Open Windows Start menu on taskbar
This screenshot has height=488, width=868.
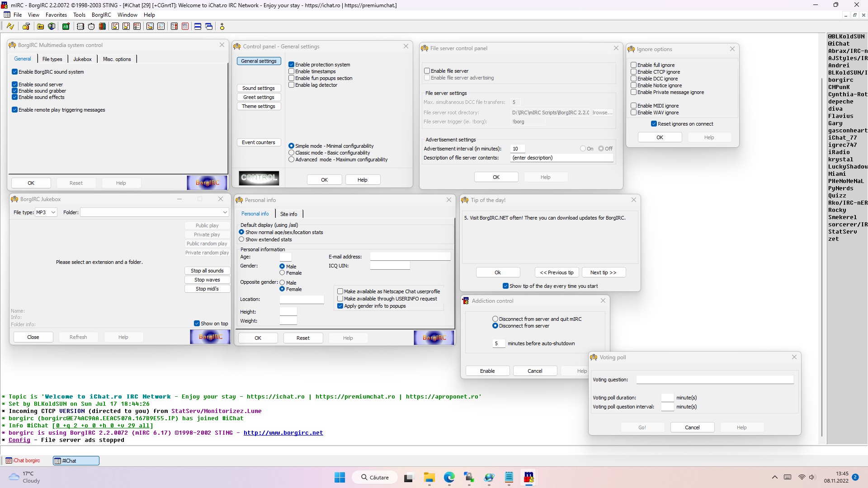340,477
